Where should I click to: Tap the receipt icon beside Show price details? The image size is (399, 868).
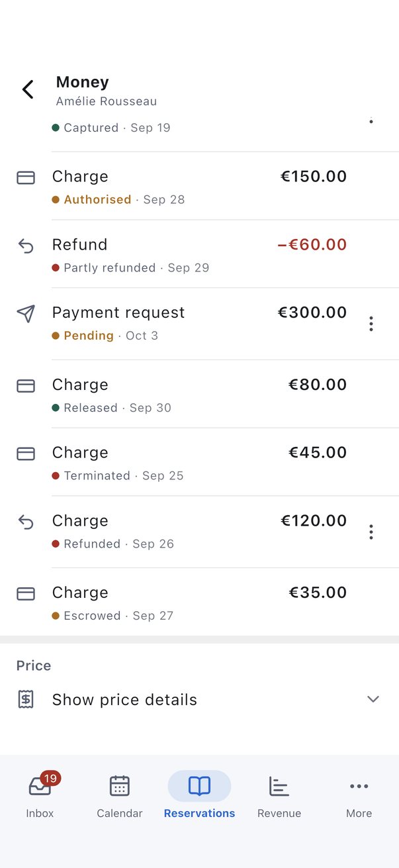pyautogui.click(x=26, y=700)
